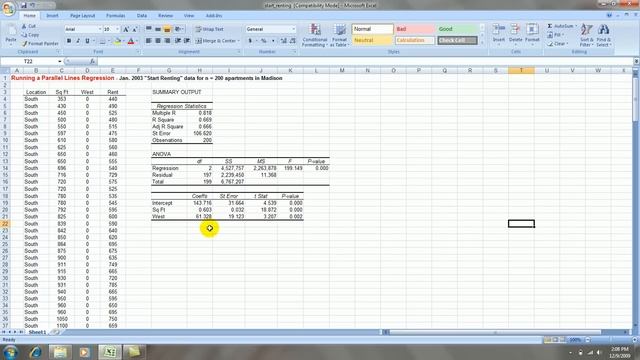
Task: Click the Undo icon in quick access toolbar
Action: coord(32,5)
